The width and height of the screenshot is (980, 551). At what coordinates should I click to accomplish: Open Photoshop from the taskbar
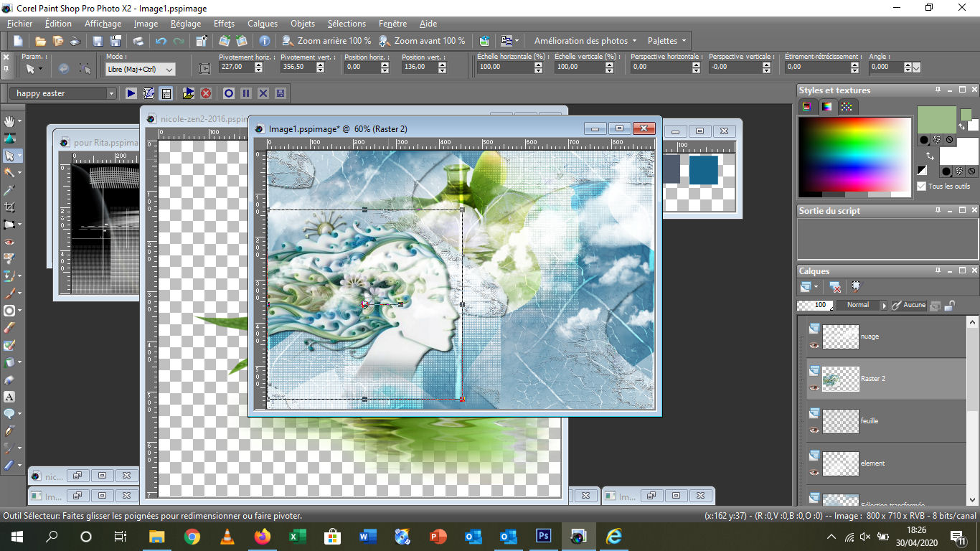(543, 537)
